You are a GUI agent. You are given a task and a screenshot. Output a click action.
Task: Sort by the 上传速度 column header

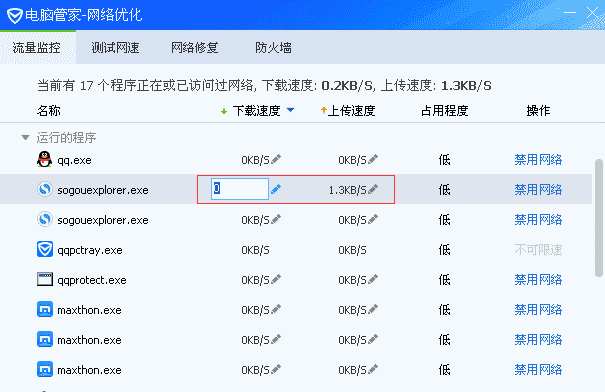pos(352,111)
